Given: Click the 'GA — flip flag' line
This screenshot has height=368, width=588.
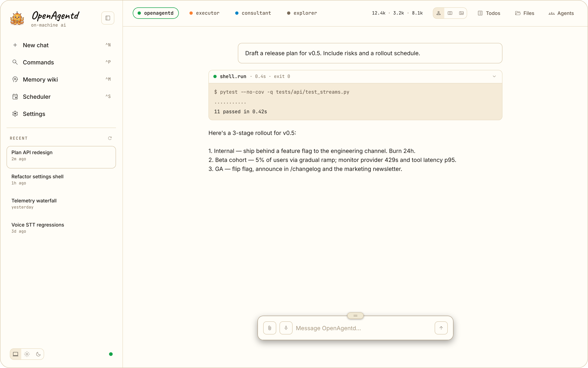Looking at the screenshot, I should point(305,169).
